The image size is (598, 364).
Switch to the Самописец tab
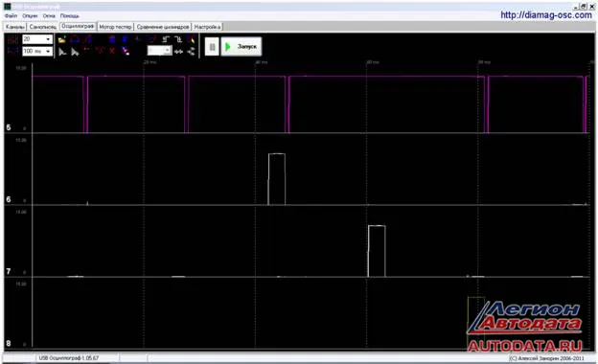click(43, 27)
